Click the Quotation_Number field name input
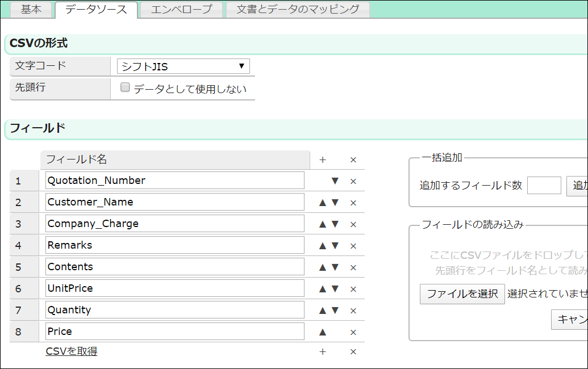588x369 pixels. 175,181
